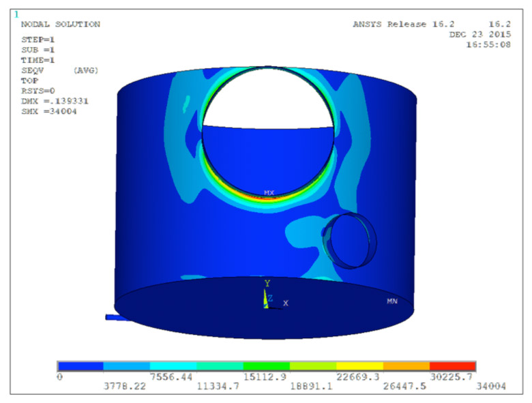532x403 pixels.
Task: Click the SEQV label
Action: 33,70
